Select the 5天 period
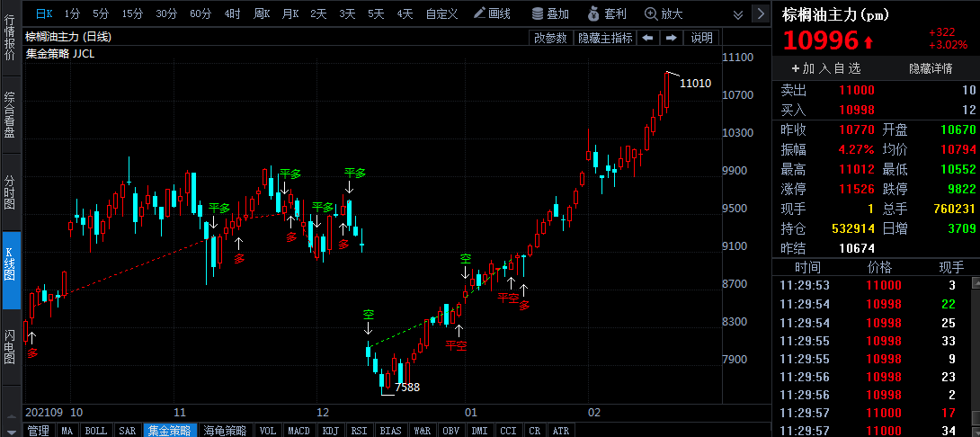 [x=376, y=13]
